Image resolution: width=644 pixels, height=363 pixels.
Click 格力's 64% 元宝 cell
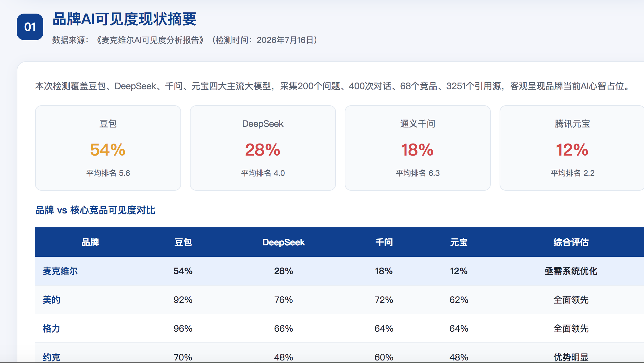(459, 329)
